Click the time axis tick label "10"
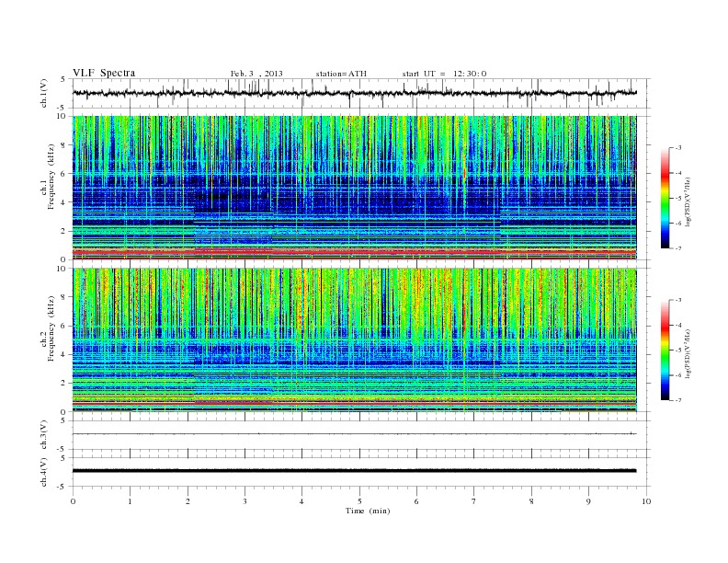Screen dimensions: 728x563 [x=646, y=501]
